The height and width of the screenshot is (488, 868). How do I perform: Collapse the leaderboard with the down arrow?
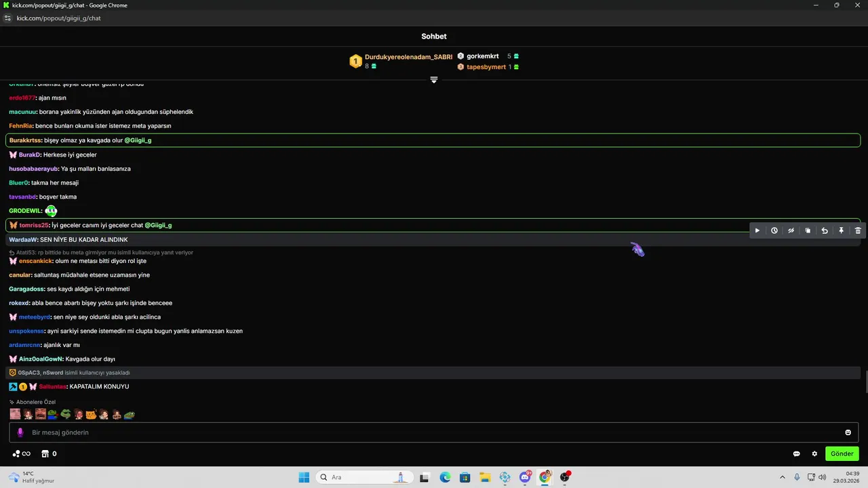(434, 80)
